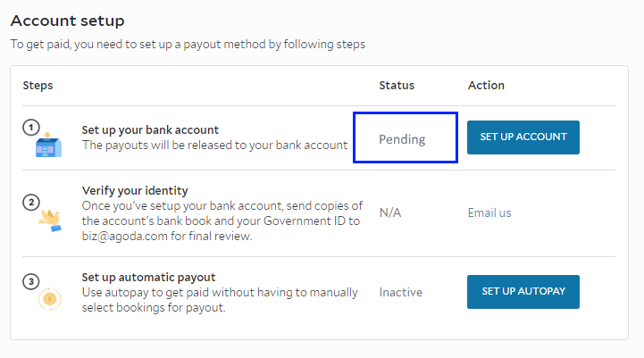This screenshot has width=644, height=358.
Task: Click the step 2 number circle
Action: (31, 203)
